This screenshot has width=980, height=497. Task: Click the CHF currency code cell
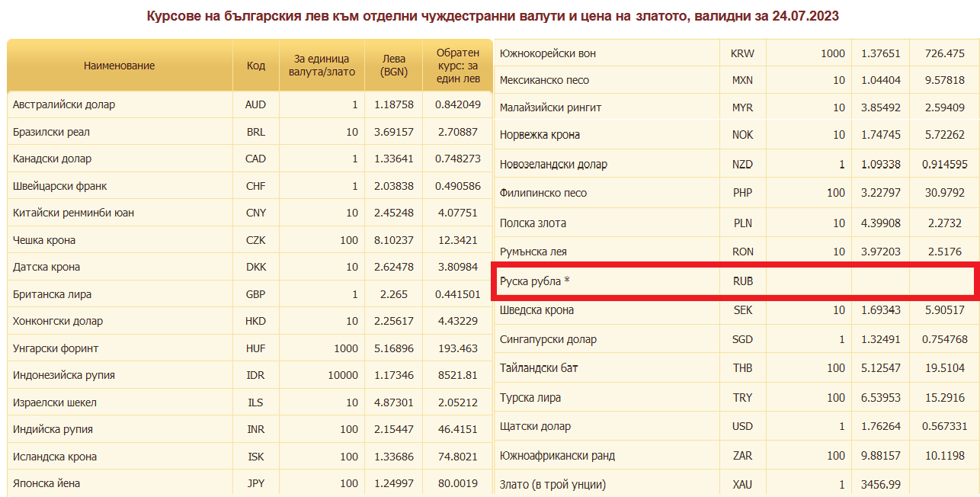[255, 186]
